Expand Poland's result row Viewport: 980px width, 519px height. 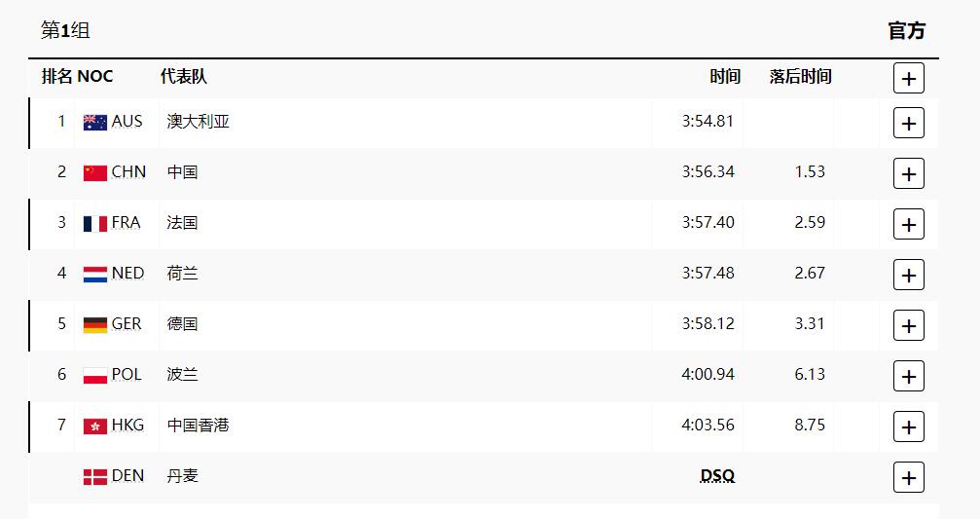point(908,376)
